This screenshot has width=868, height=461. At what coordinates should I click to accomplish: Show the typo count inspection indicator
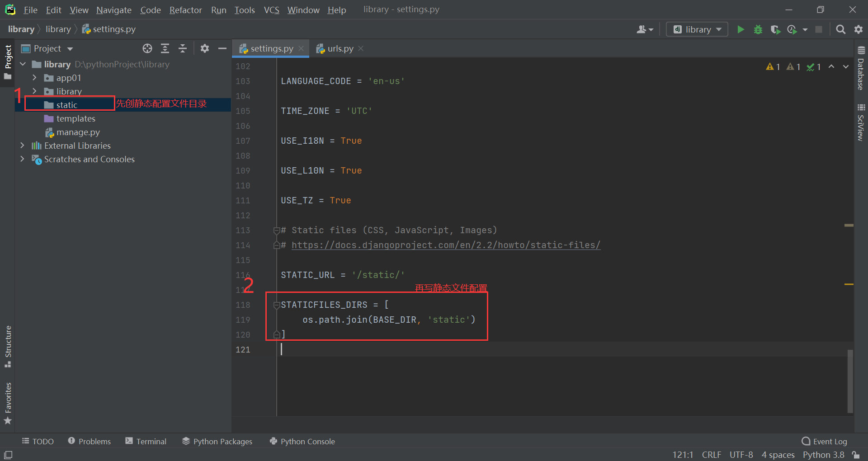[814, 67]
